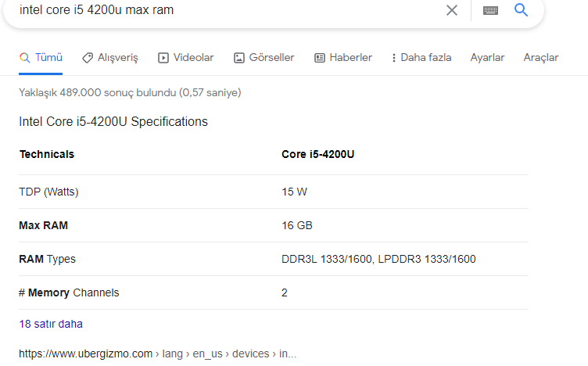
Task: Expand the 18 satır daha rows
Action: tap(51, 324)
